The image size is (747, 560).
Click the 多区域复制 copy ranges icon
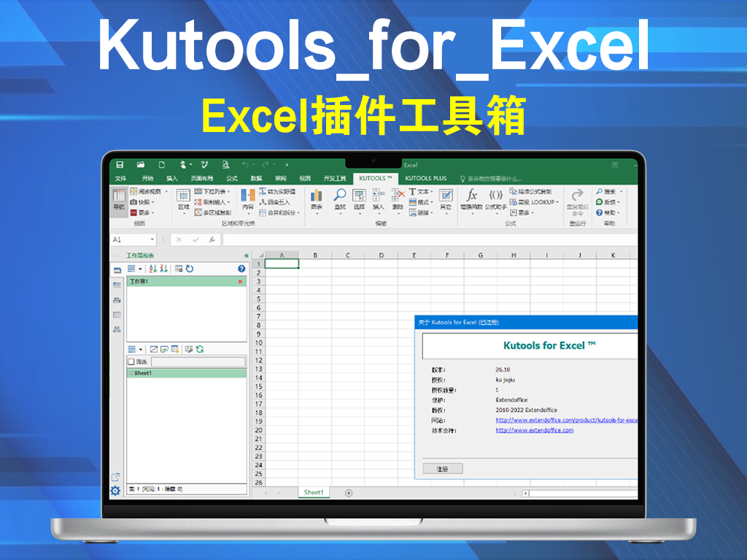198,213
